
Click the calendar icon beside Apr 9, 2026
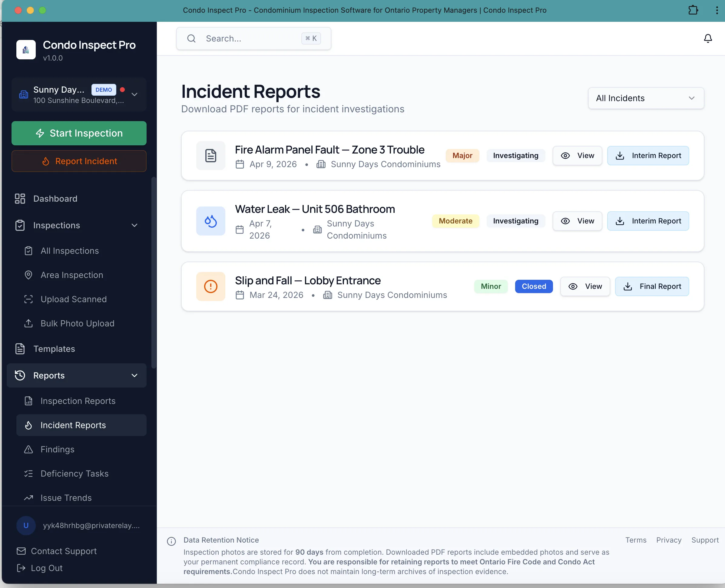(x=240, y=164)
